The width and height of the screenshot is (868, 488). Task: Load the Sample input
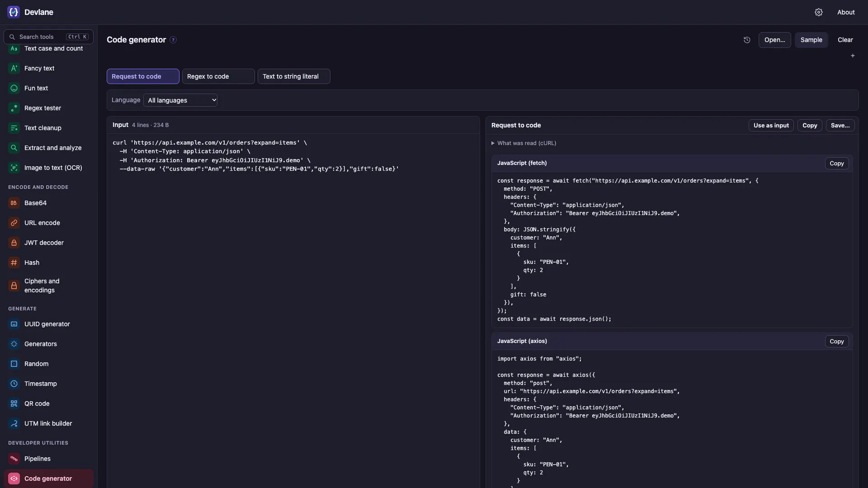pyautogui.click(x=811, y=40)
